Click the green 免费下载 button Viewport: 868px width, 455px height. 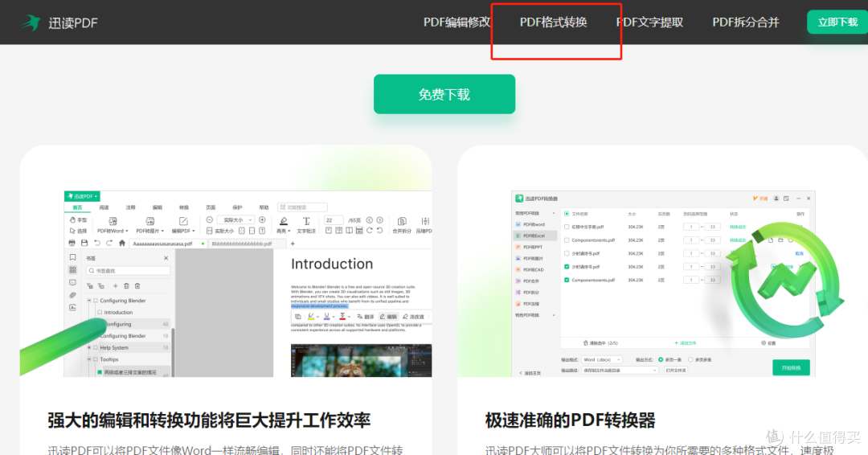pyautogui.click(x=444, y=94)
